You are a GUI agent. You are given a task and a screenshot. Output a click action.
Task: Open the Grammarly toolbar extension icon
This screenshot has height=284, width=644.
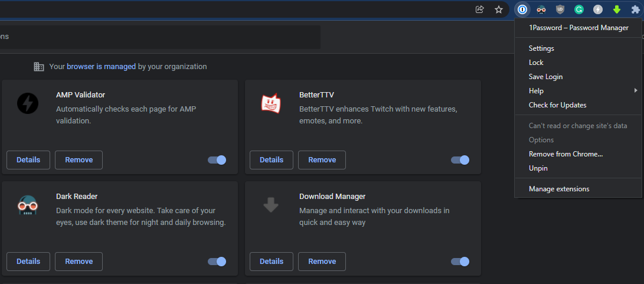point(579,9)
